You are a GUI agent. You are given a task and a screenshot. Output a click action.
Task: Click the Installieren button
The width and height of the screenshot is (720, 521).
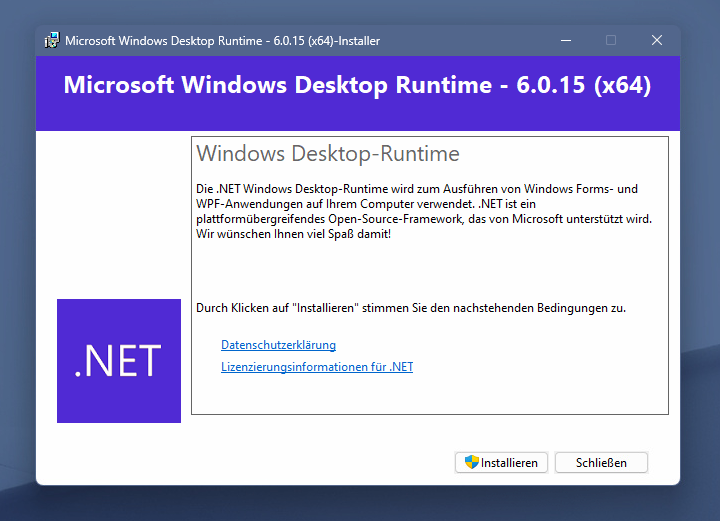(501, 462)
